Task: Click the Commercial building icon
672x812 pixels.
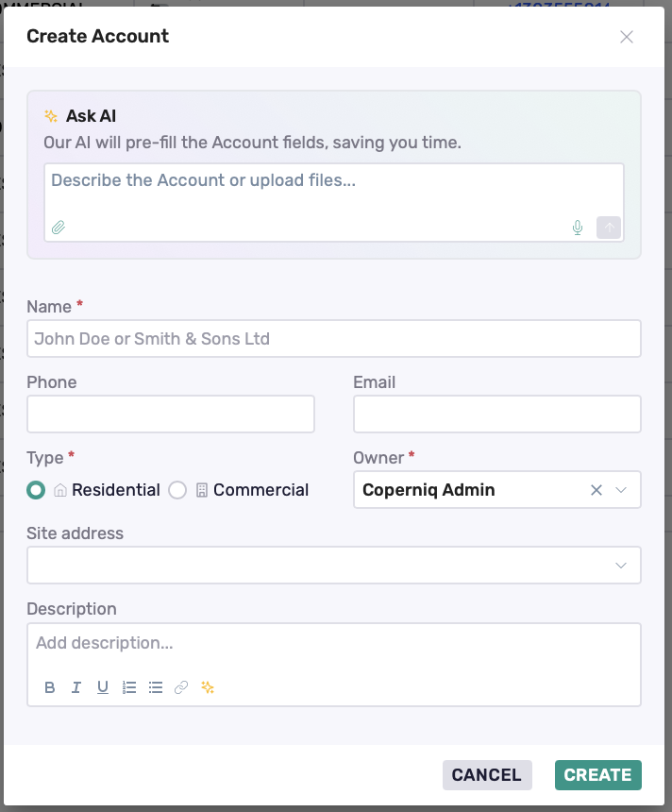Action: pos(202,490)
